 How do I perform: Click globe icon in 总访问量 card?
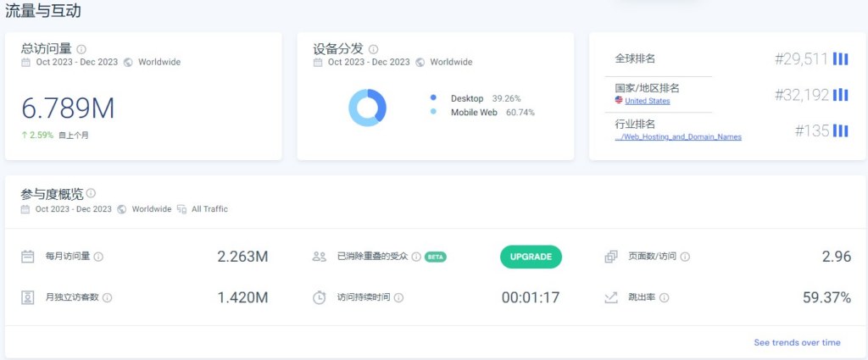pos(128,62)
